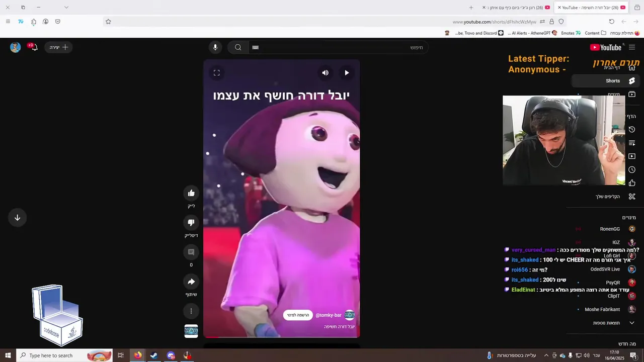Viewport: 644px width, 362px height.
Task: Open Content bookmarks folder
Action: click(x=596, y=33)
